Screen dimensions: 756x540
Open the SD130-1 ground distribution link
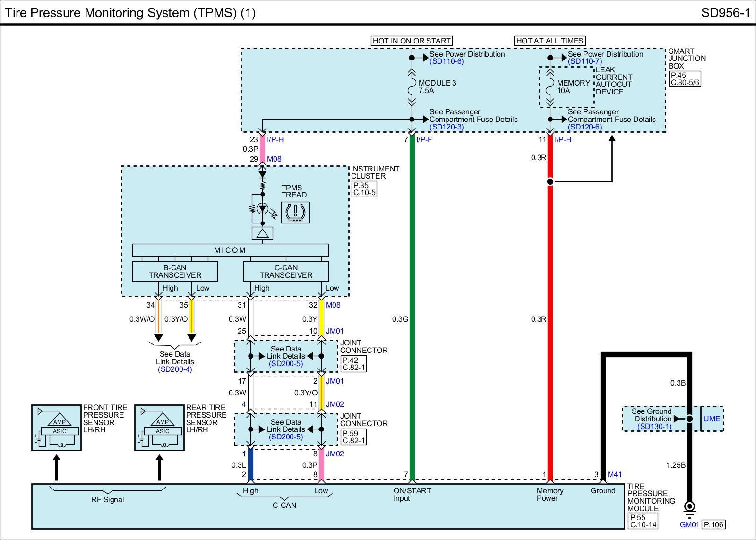point(654,427)
